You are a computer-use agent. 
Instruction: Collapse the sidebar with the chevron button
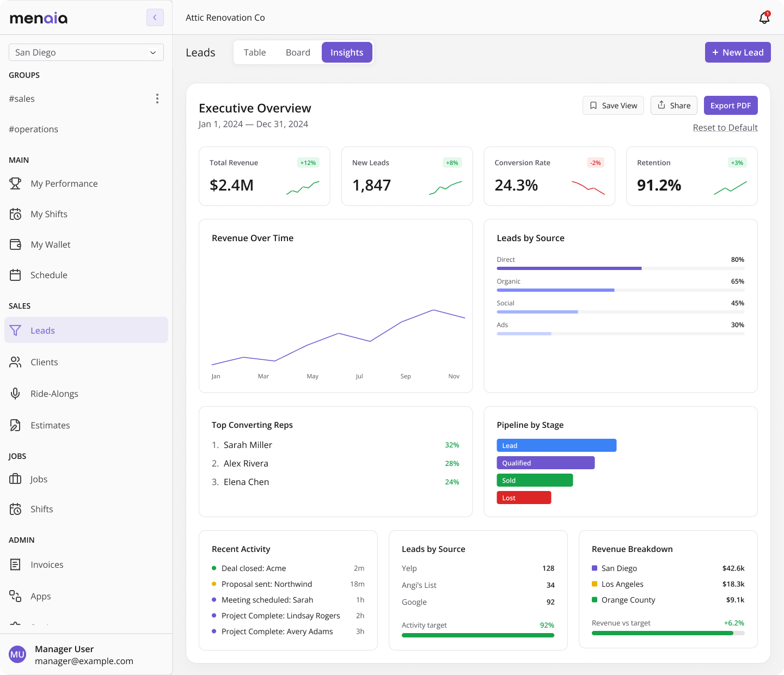pos(155,17)
